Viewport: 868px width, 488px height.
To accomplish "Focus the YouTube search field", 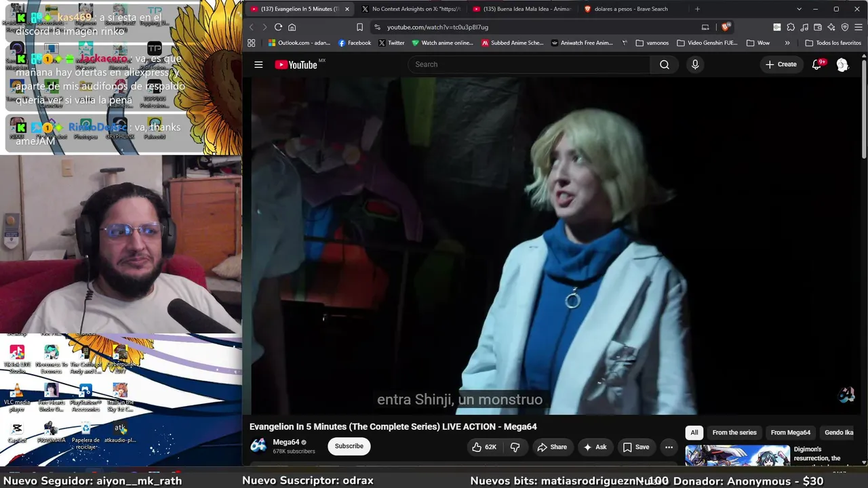I will click(x=529, y=64).
